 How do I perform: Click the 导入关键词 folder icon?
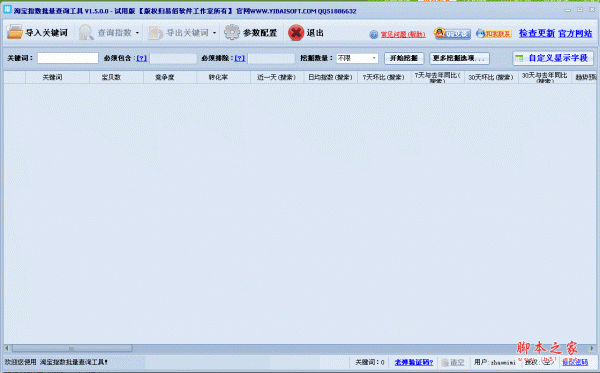[x=15, y=32]
